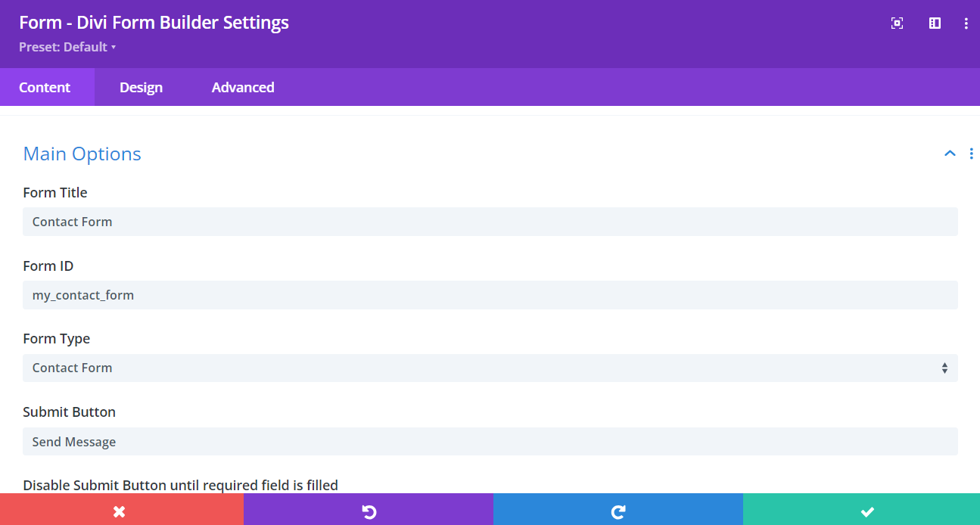
Task: Click the Send Message submit button field
Action: tap(490, 441)
